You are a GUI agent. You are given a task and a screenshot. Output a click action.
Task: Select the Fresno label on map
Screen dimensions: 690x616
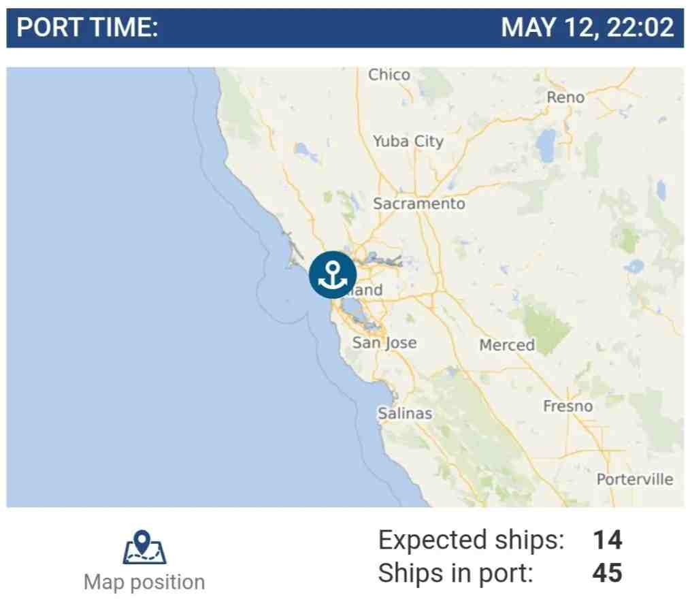(568, 406)
